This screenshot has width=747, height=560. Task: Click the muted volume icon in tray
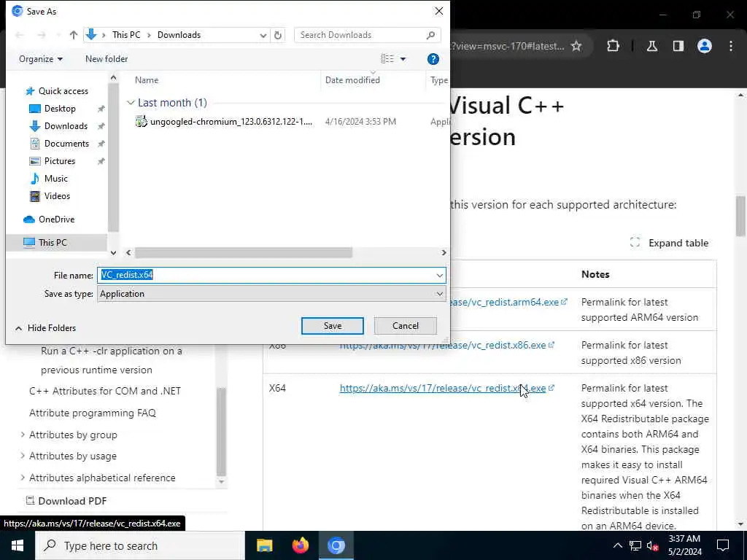[653, 546]
